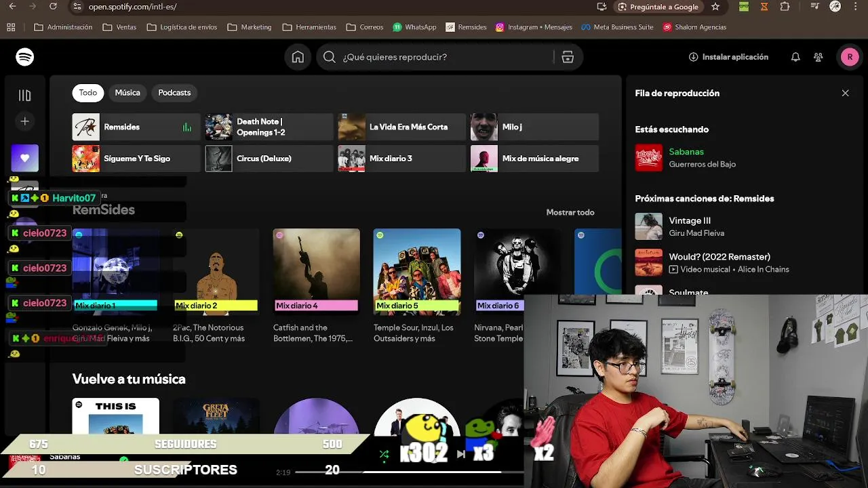Image resolution: width=868 pixels, height=488 pixels.
Task: Open the Liked Songs heart tile
Action: click(x=25, y=158)
